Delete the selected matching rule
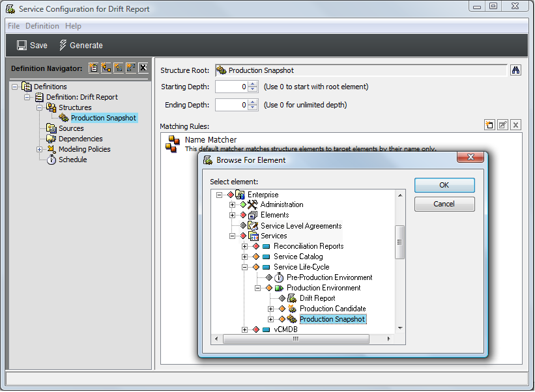Image resolution: width=535 pixels, height=392 pixels. point(515,125)
